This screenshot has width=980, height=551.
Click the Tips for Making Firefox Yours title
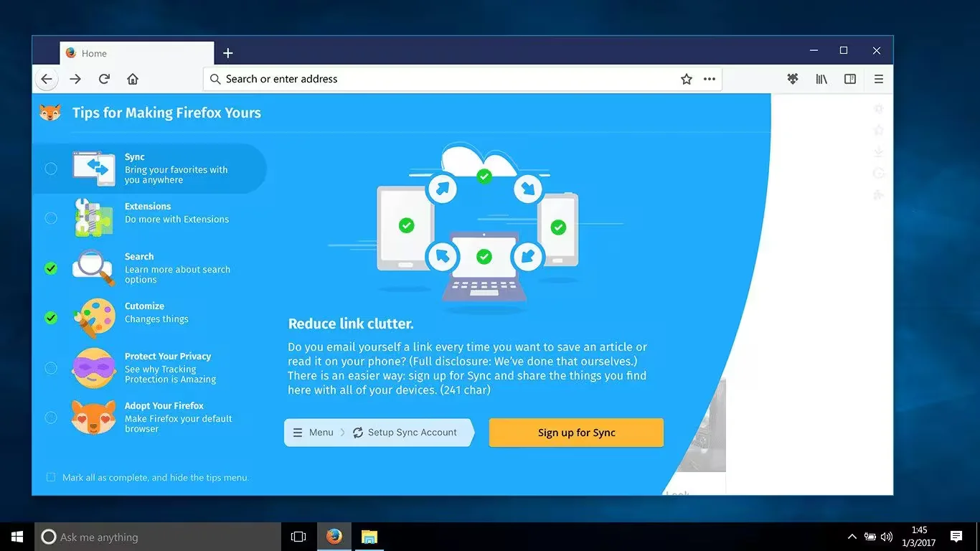(166, 113)
